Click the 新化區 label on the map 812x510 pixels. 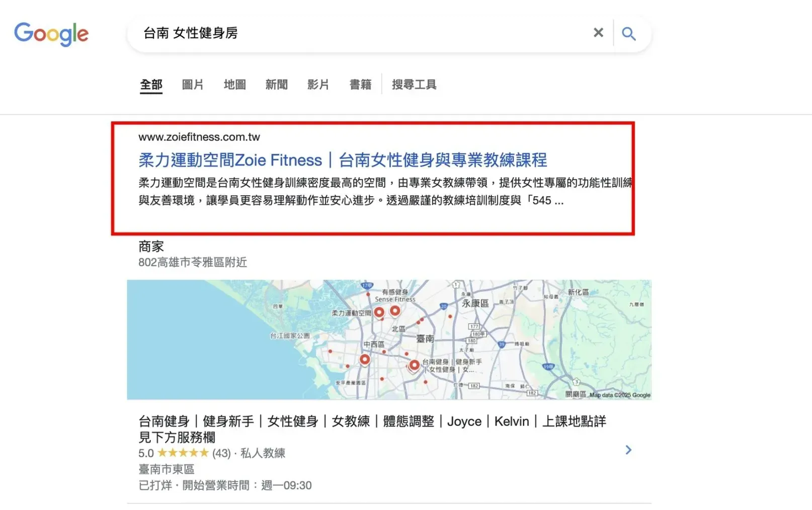578,292
